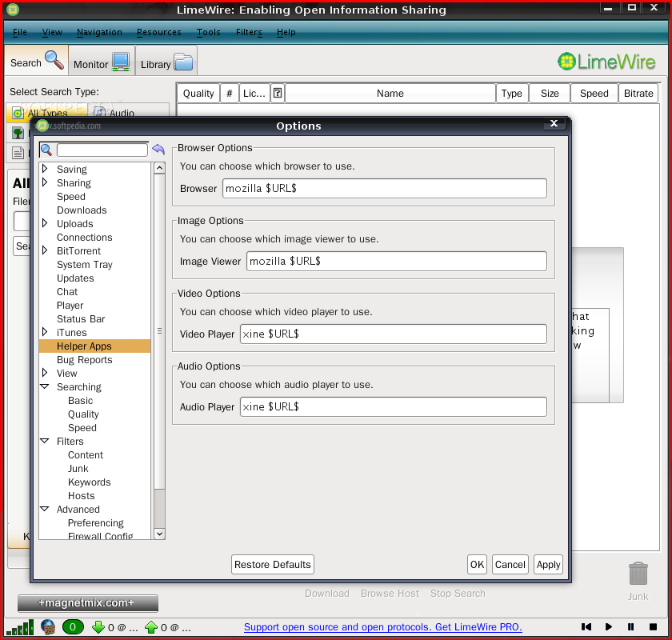Click the Audio Player input field
The height and width of the screenshot is (640, 672).
point(394,407)
